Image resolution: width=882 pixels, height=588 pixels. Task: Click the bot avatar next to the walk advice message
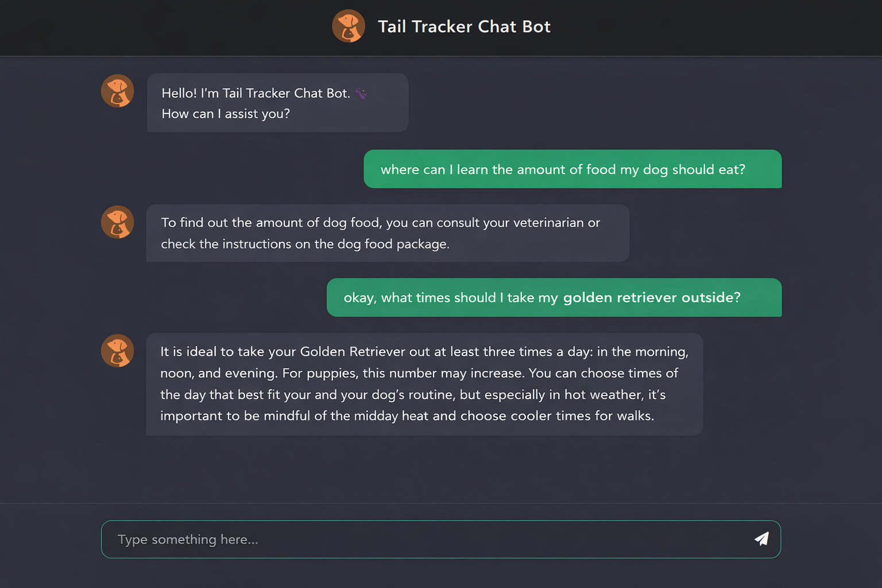point(117,350)
